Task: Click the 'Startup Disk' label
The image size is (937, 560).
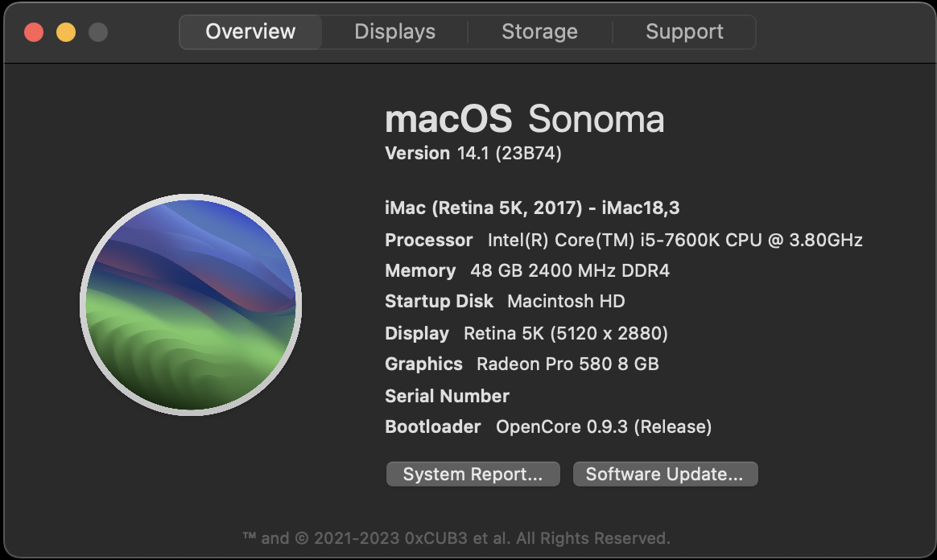Action: [x=440, y=302]
